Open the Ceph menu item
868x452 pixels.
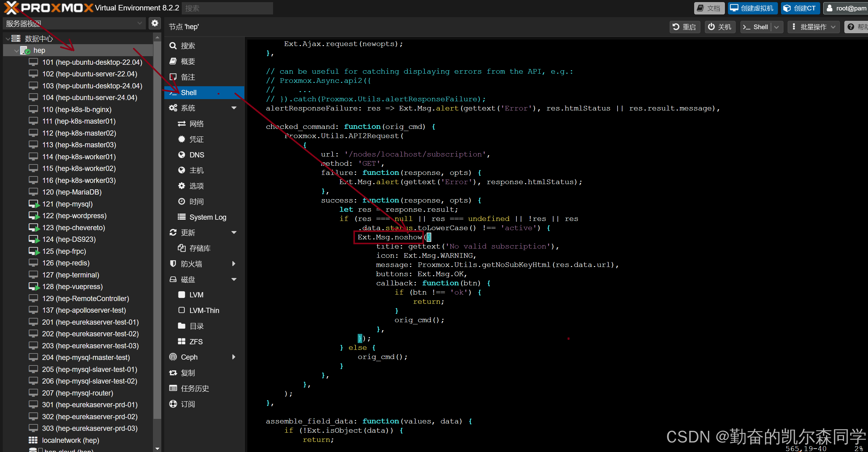[189, 357]
